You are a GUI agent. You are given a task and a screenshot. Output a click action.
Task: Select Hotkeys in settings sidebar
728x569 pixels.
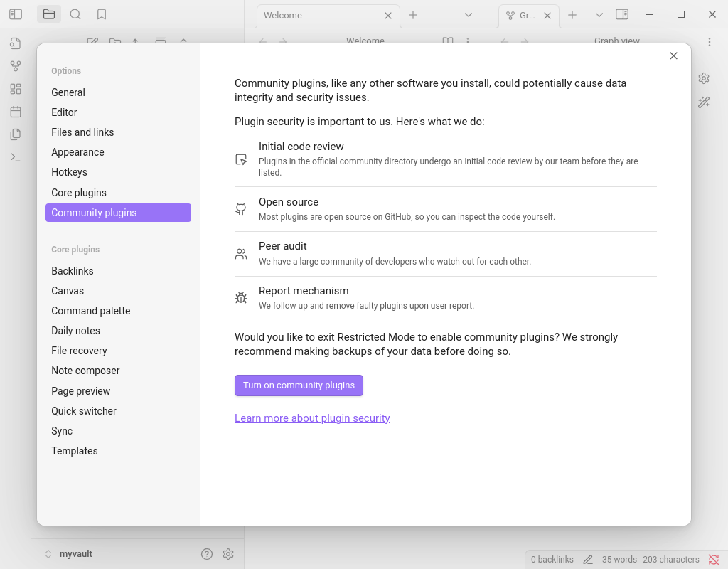[69, 172]
